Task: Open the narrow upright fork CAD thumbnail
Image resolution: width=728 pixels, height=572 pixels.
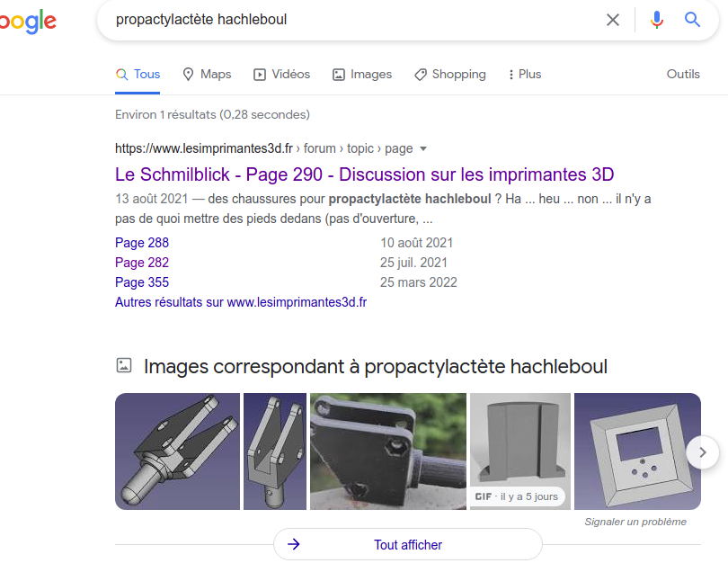Action: click(275, 451)
